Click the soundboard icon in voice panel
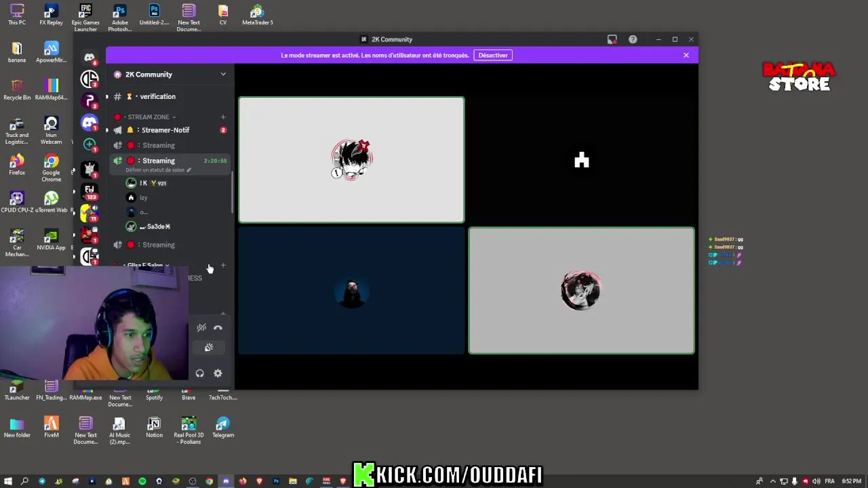 [209, 348]
